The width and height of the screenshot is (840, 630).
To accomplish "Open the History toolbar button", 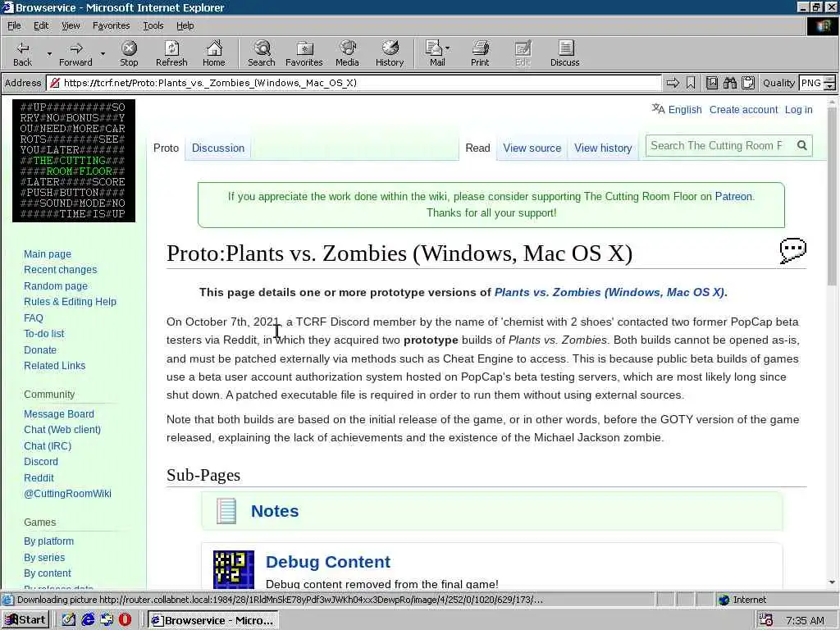I will point(390,53).
